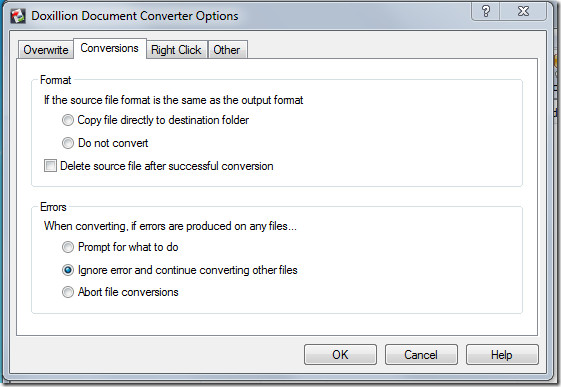Select Prompt for what to do
Image resolution: width=561 pixels, height=387 pixels.
[x=68, y=247]
